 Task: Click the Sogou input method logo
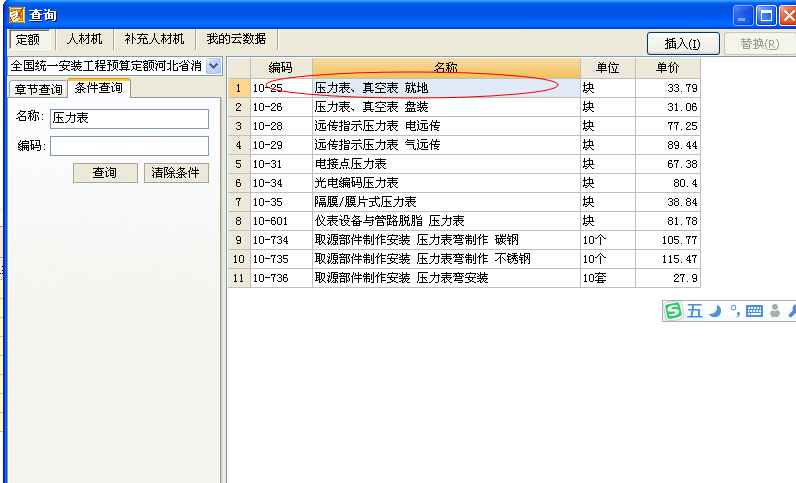pyautogui.click(x=674, y=311)
